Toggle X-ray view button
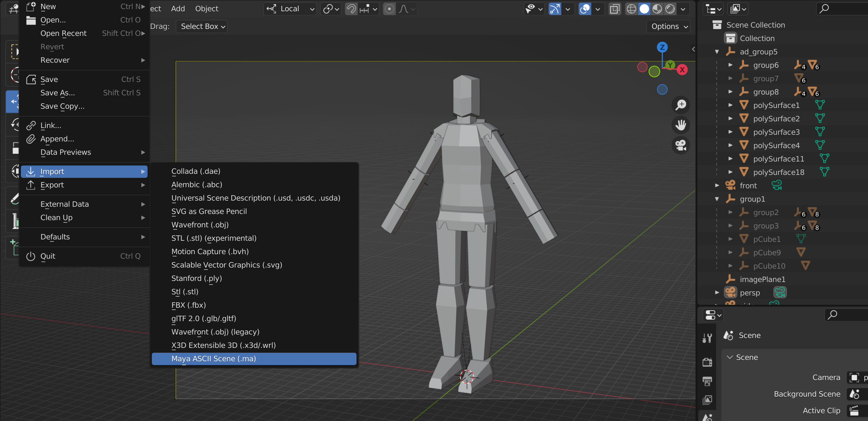Screen dimensions: 868x421 [615, 9]
